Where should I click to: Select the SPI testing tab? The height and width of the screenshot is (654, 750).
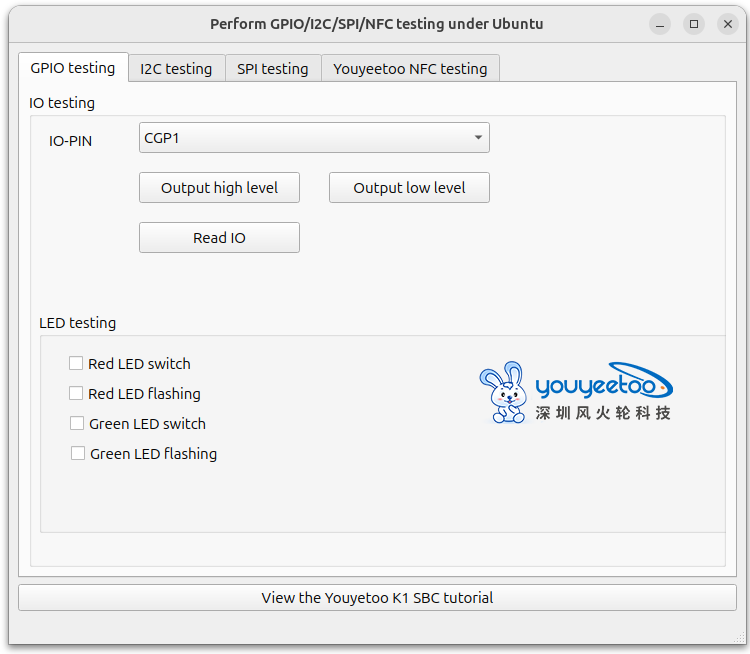pos(272,69)
